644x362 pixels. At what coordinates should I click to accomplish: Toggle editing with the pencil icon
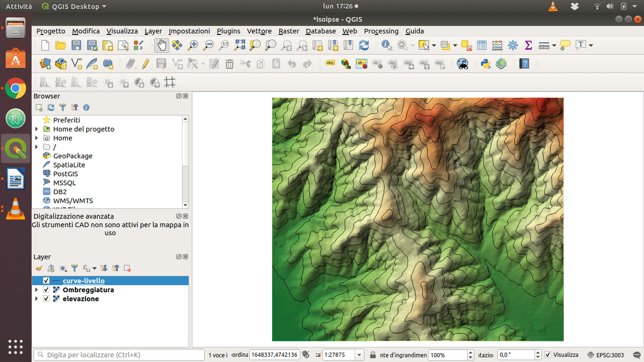[146, 64]
